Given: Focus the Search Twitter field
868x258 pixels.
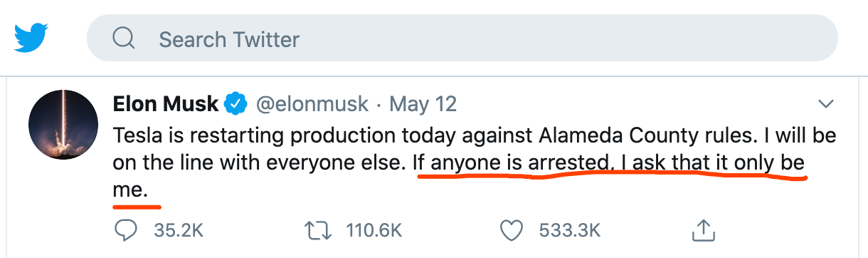Looking at the screenshot, I should [462, 38].
